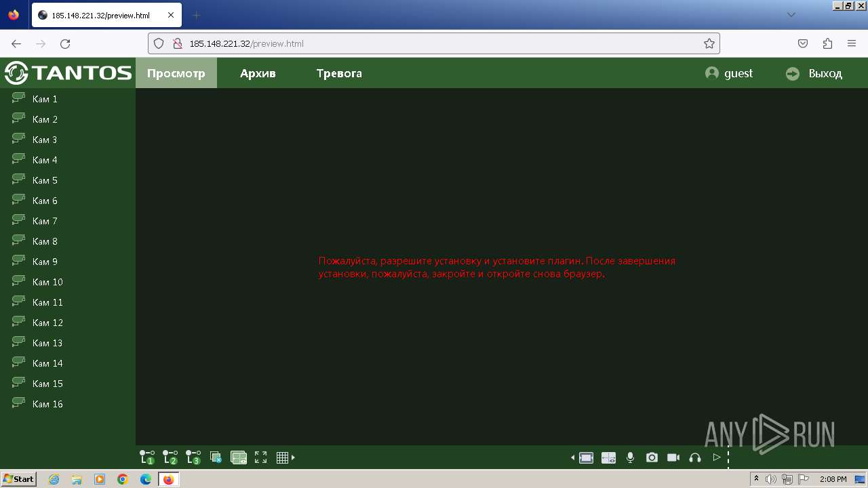This screenshot has height=488, width=868.
Task: Open the Кам 8 camera channel
Action: coord(45,241)
